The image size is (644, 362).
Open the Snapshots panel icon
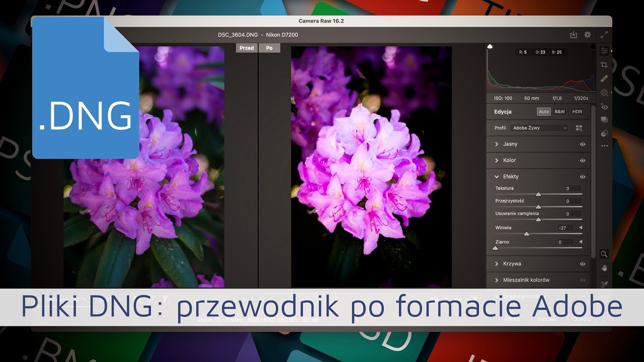[604, 120]
